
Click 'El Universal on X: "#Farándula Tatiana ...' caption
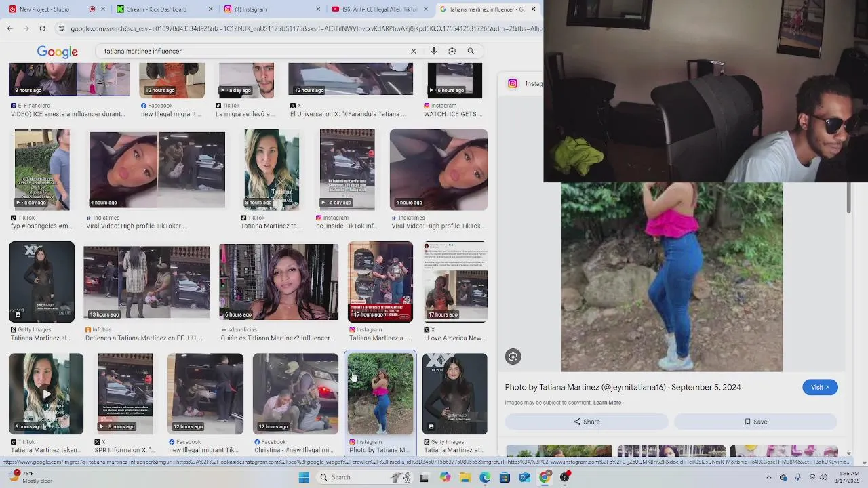(349, 114)
